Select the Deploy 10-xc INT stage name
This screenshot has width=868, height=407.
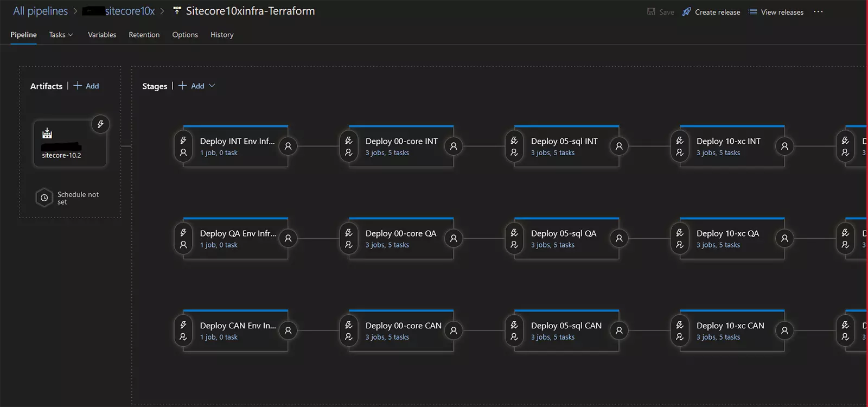point(729,141)
